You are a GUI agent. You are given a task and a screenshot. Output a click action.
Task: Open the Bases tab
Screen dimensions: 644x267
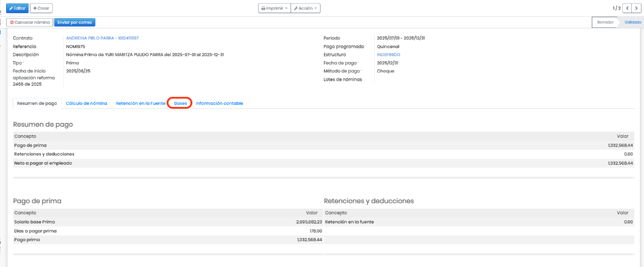click(x=181, y=103)
